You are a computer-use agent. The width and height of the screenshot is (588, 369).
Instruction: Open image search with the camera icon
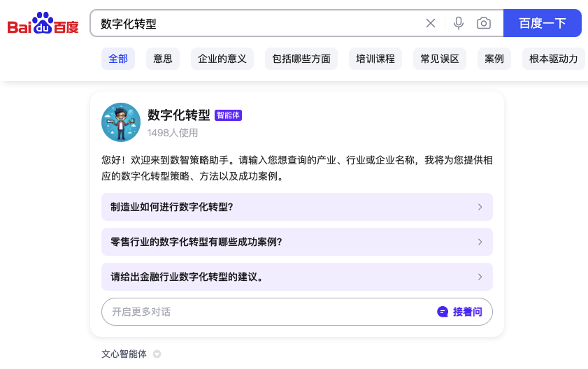coord(484,23)
